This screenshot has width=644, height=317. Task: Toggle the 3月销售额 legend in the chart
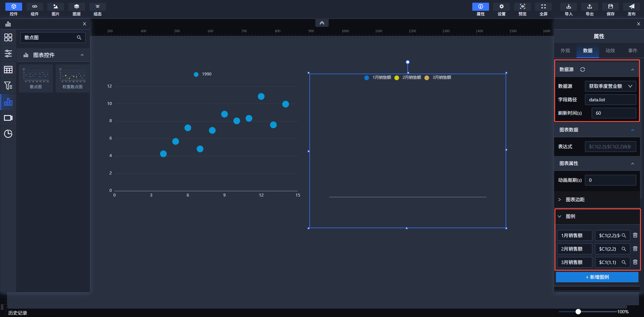tap(438, 77)
